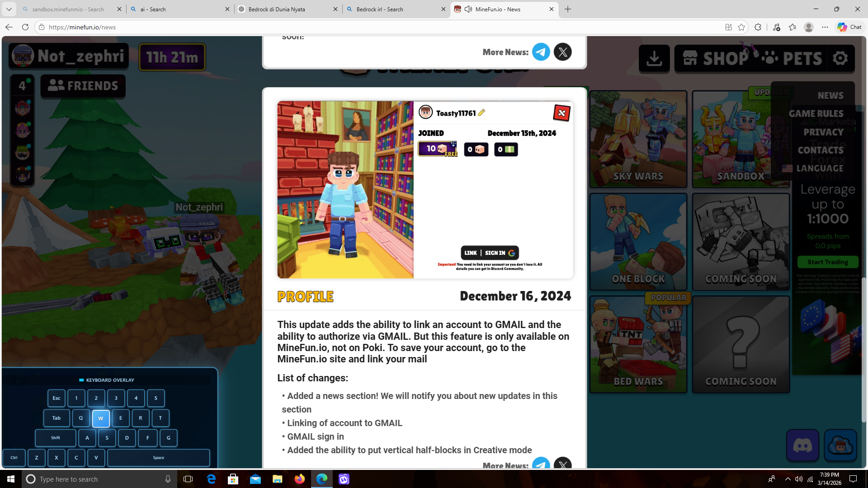
Task: Open the Bed Wars game mode thumbnail
Action: pyautogui.click(x=638, y=344)
